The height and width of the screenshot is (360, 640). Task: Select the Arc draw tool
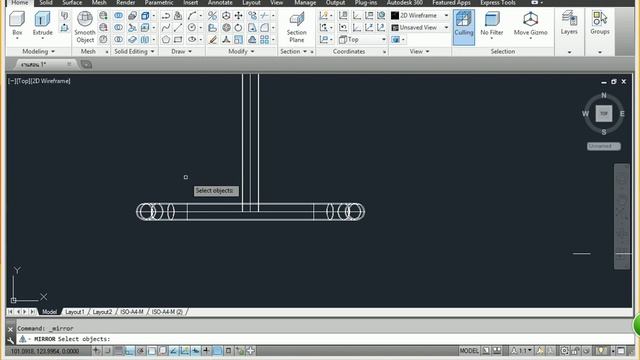coord(192,16)
